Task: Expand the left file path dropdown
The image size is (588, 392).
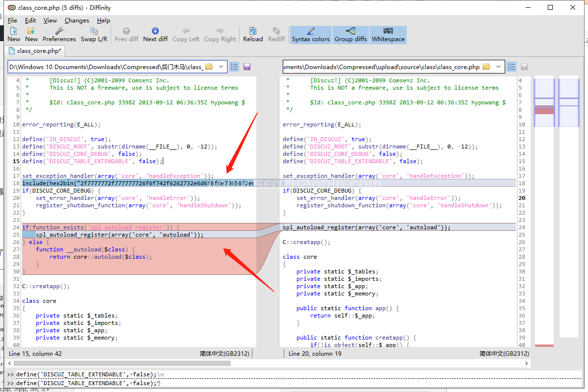Action: pyautogui.click(x=220, y=67)
